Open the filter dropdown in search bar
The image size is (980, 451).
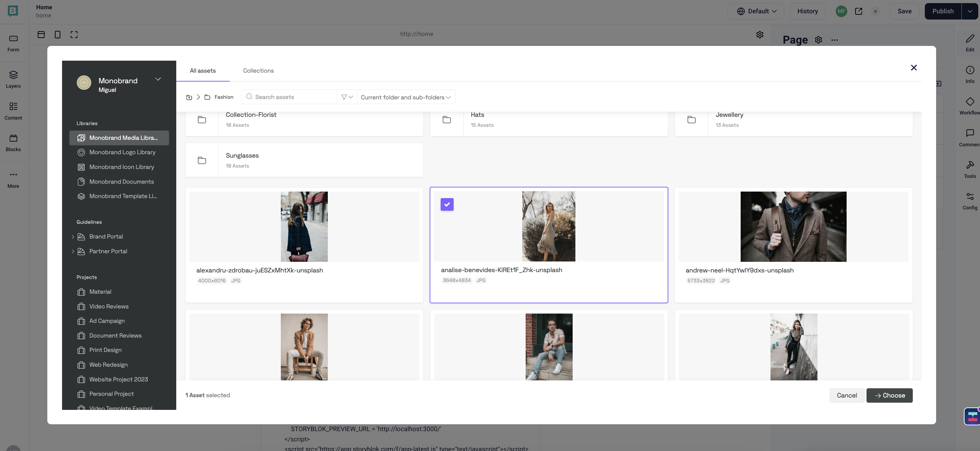[347, 97]
